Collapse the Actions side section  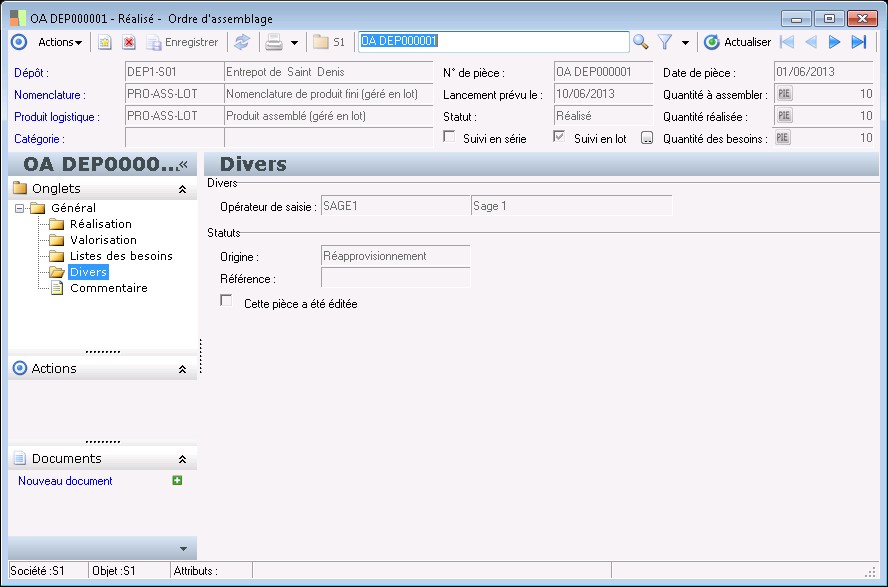(x=182, y=369)
